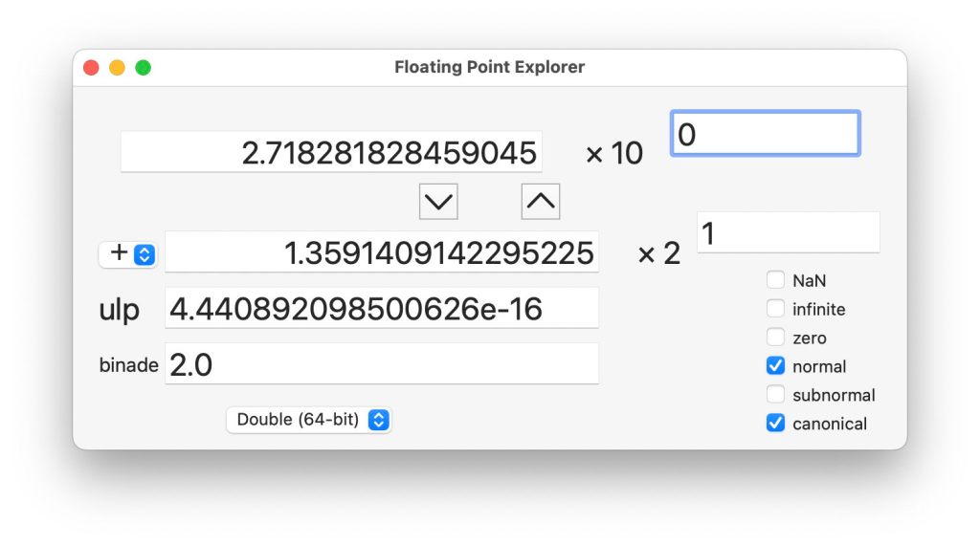Open the Double (64-bit) format dropdown
This screenshot has width=980, height=546.
(x=309, y=420)
